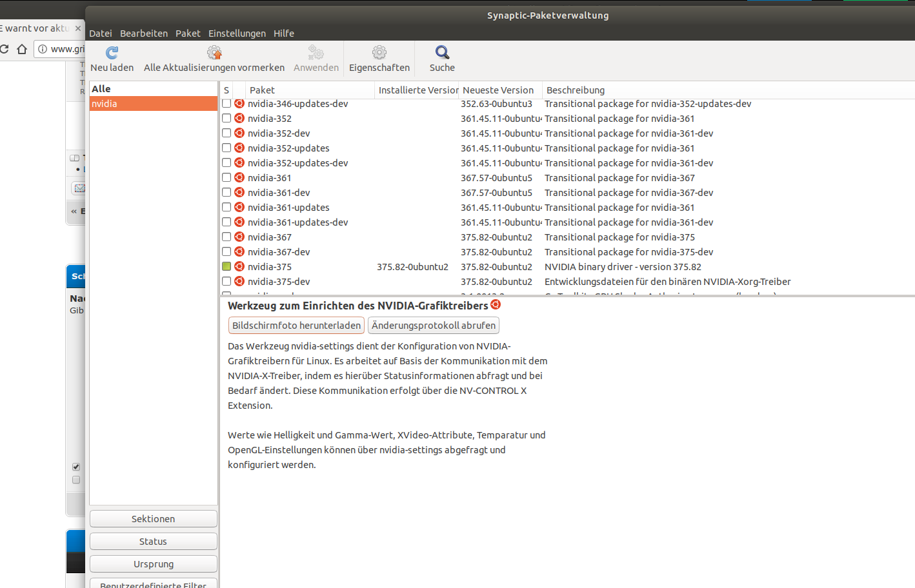
Task: Click Bildschirmfoto herunterladen button
Action: coord(296,326)
